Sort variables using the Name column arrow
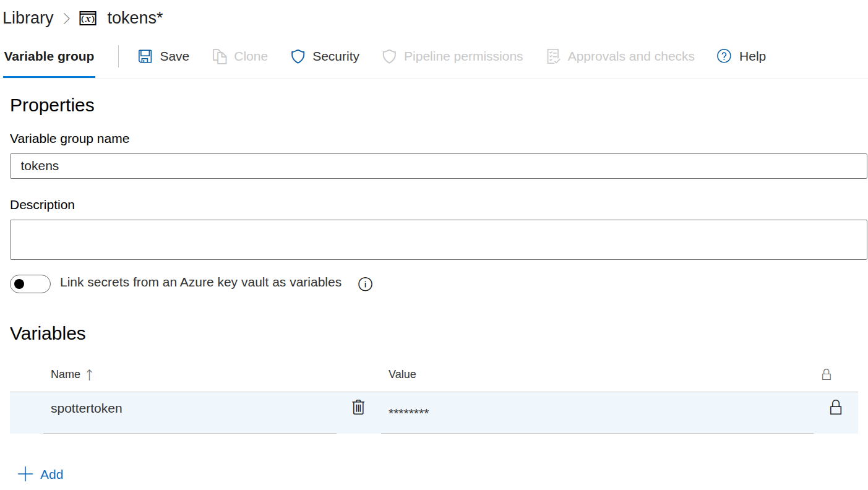This screenshot has height=490, width=868. [x=89, y=374]
